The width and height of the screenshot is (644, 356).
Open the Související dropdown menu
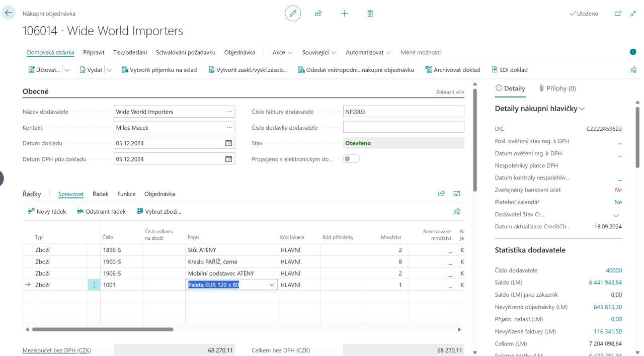319,53
